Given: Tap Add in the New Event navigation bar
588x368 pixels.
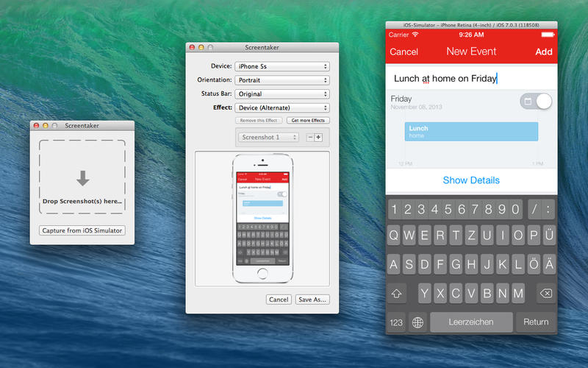Looking at the screenshot, I should pyautogui.click(x=544, y=52).
